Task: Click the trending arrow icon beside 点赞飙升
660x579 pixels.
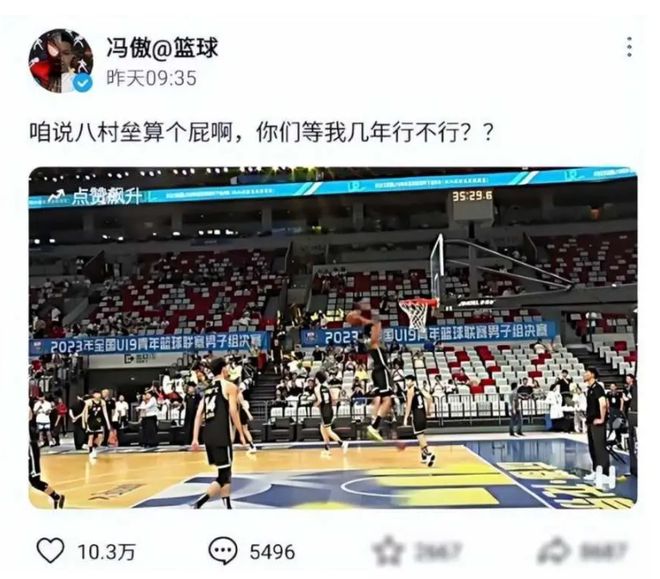Action: click(x=57, y=196)
